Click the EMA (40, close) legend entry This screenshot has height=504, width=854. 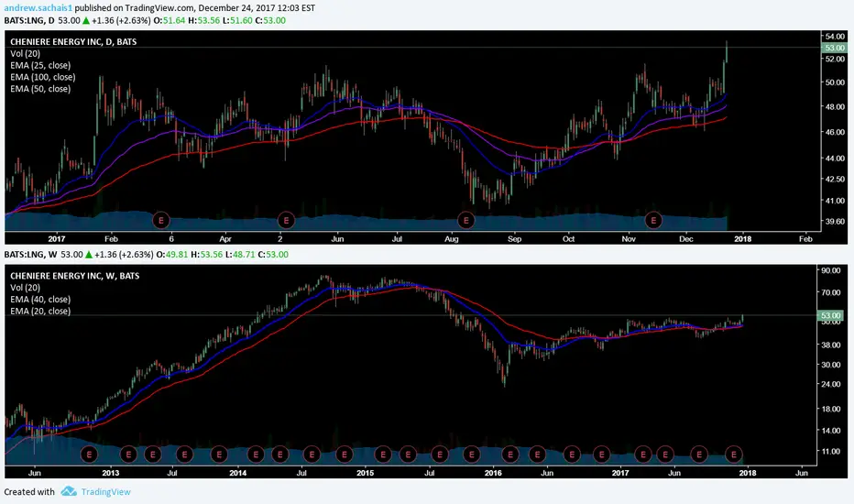[40, 299]
